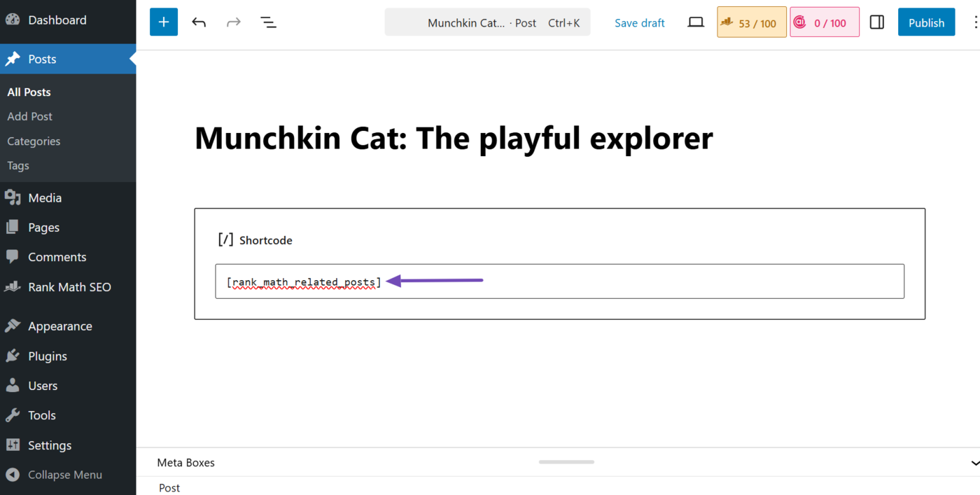Click the Meta Boxes resize handle bar
Viewport: 980px width, 495px height.
pos(566,462)
